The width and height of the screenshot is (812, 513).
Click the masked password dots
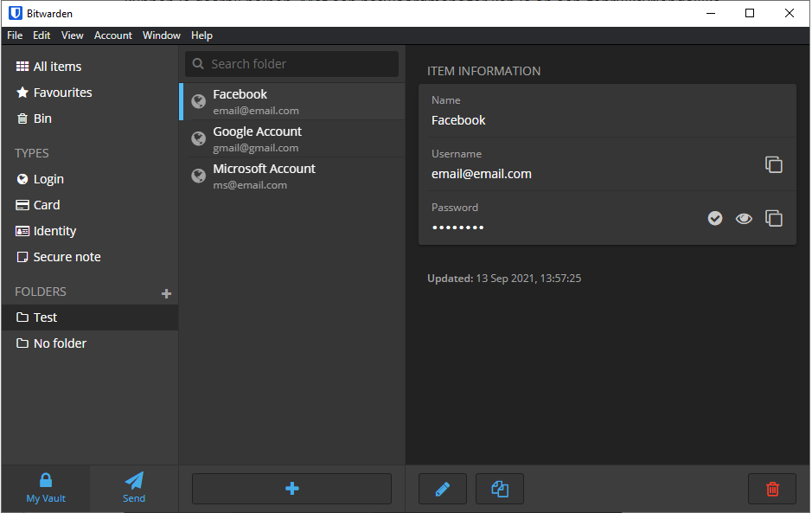pos(457,227)
